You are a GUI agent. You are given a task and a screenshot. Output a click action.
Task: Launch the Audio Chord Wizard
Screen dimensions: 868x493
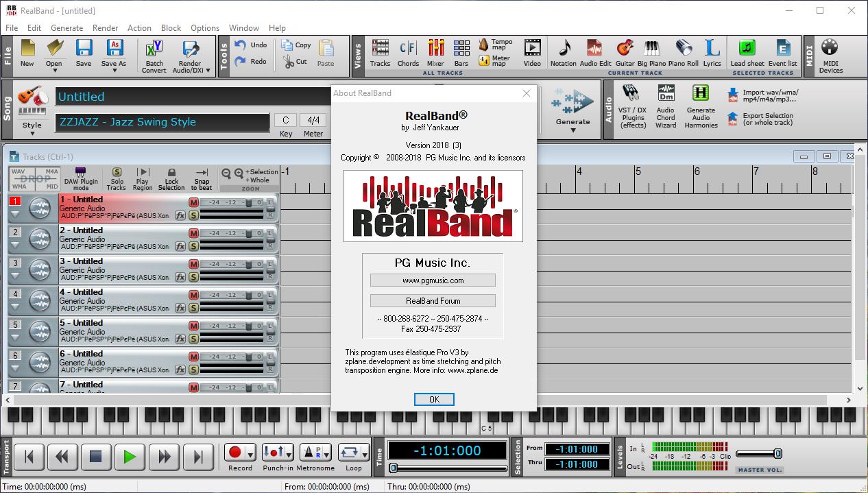pyautogui.click(x=665, y=93)
